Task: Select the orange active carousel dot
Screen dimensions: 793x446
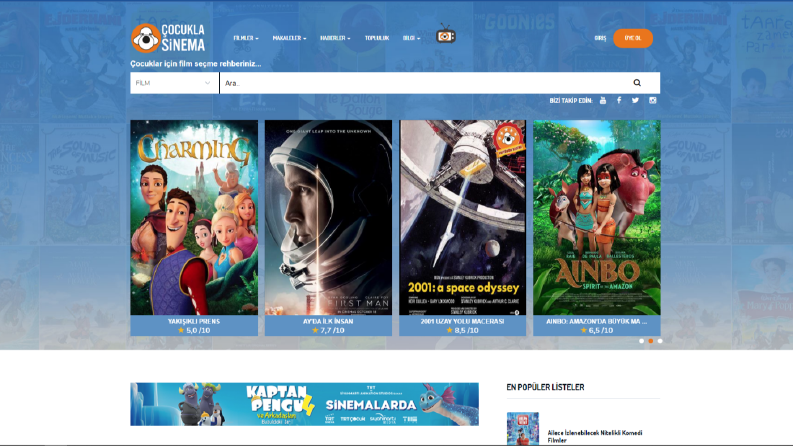Action: click(x=650, y=341)
